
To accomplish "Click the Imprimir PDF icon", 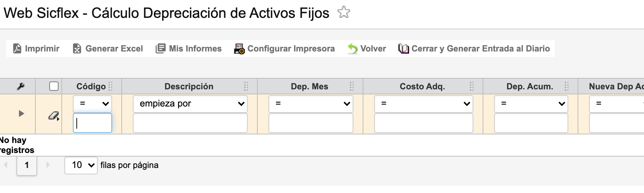I will pyautogui.click(x=17, y=48).
